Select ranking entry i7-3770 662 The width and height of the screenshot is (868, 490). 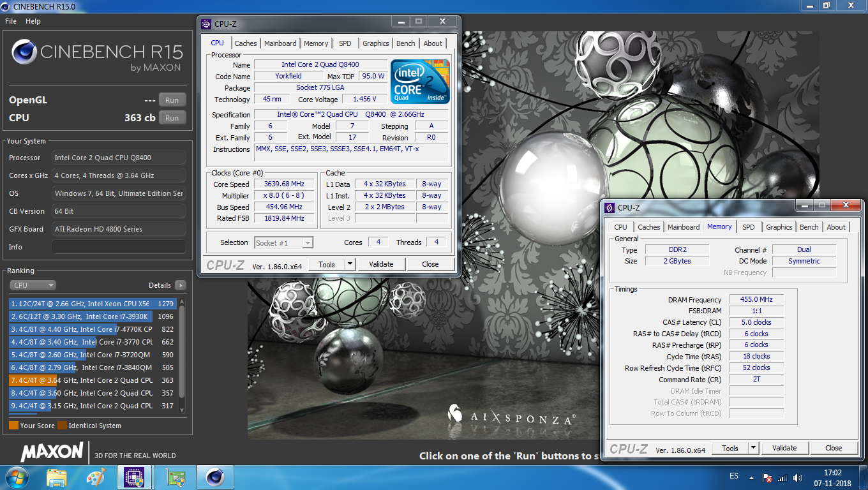pyautogui.click(x=93, y=342)
